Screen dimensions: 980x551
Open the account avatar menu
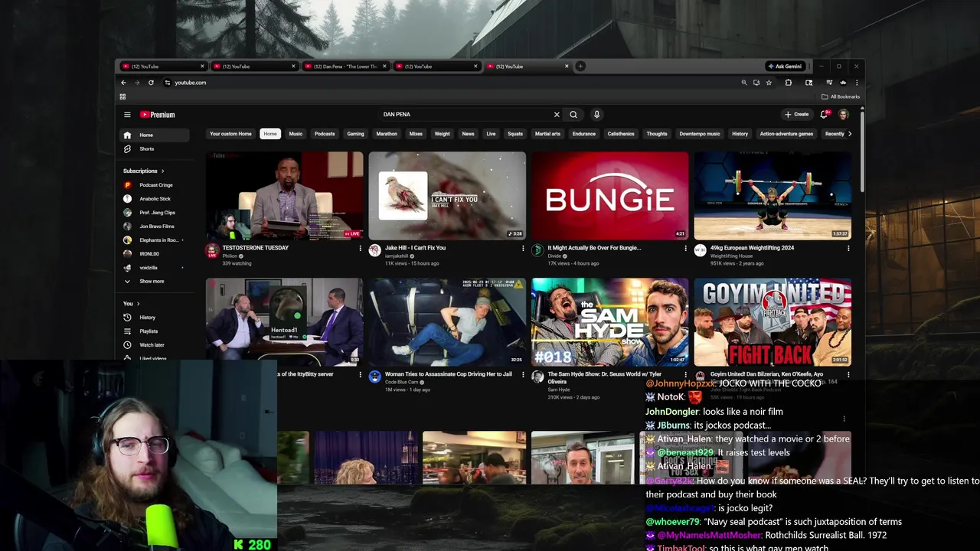click(x=843, y=115)
